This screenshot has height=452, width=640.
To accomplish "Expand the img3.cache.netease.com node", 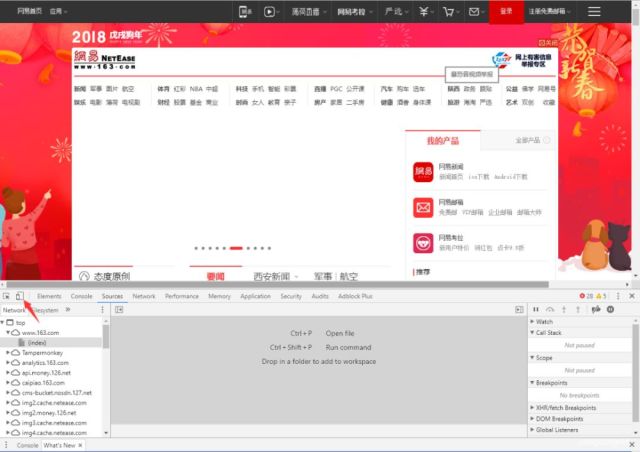I will tap(8, 423).
